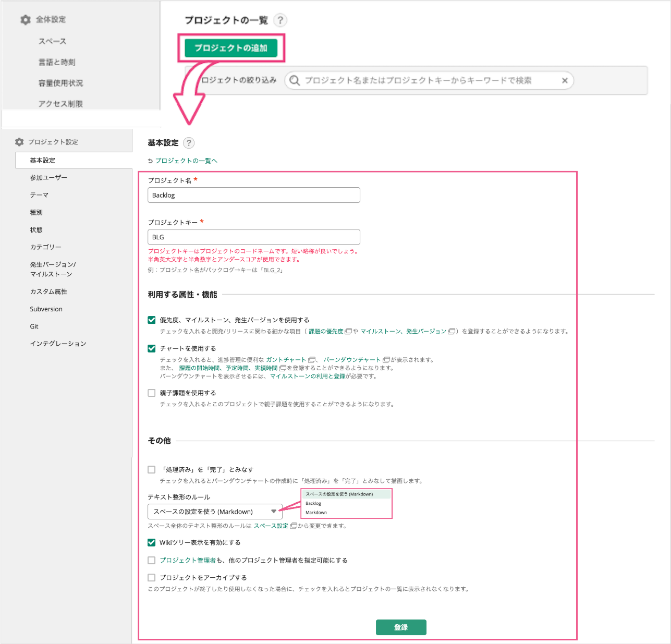Click external link icon after 発生バージョン
The image size is (671, 644).
point(452,331)
